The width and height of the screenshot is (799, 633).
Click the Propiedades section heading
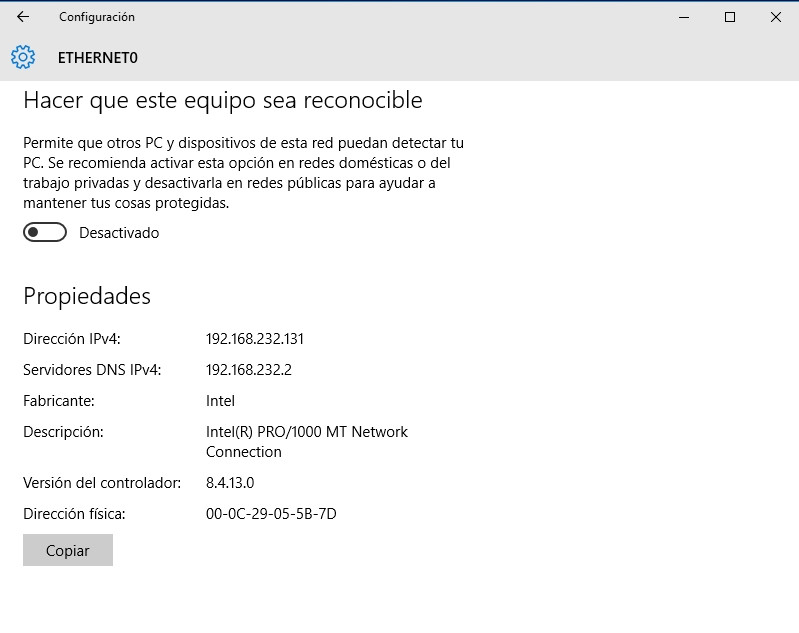(87, 296)
